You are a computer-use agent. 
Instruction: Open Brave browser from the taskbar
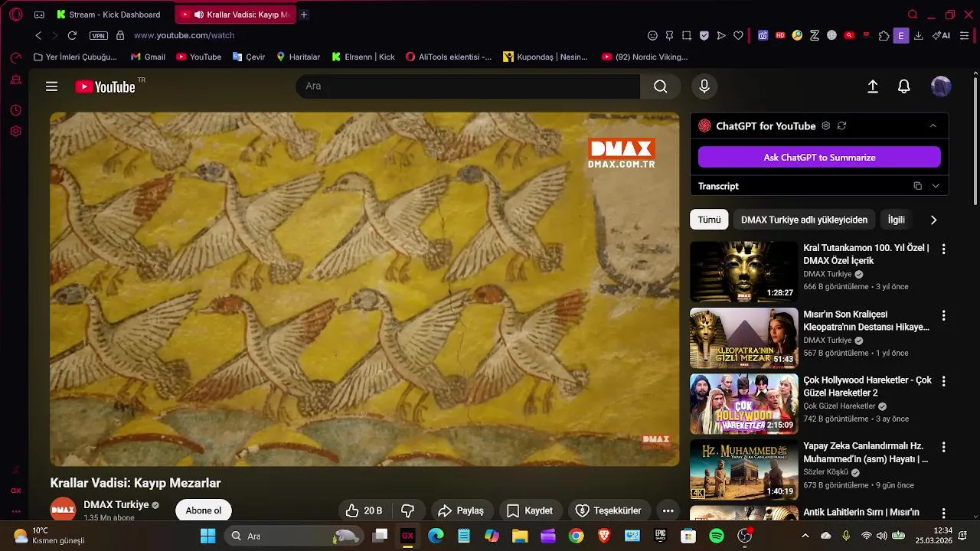point(604,536)
